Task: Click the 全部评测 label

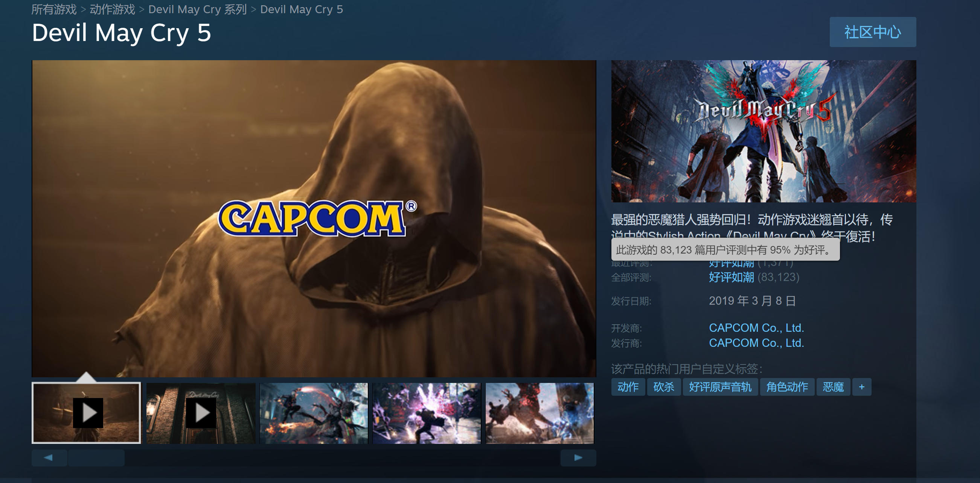Action: click(x=631, y=277)
